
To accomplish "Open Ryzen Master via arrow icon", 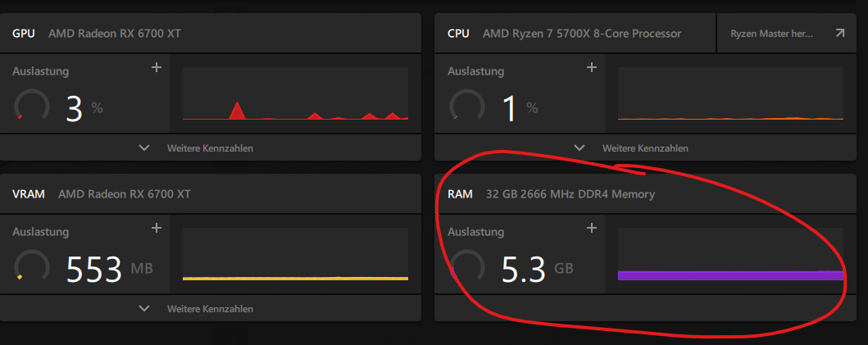I will (840, 34).
